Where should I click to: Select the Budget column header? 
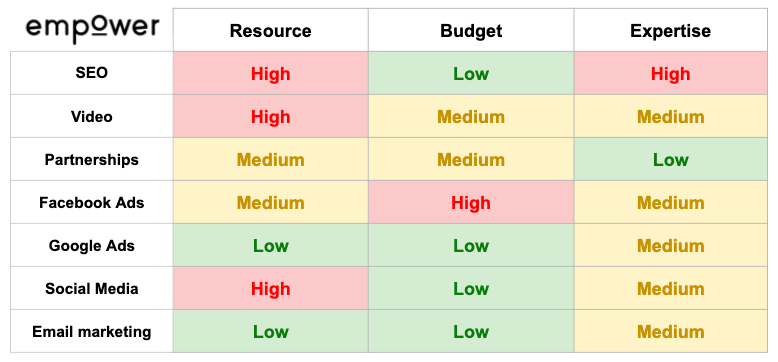(x=471, y=31)
